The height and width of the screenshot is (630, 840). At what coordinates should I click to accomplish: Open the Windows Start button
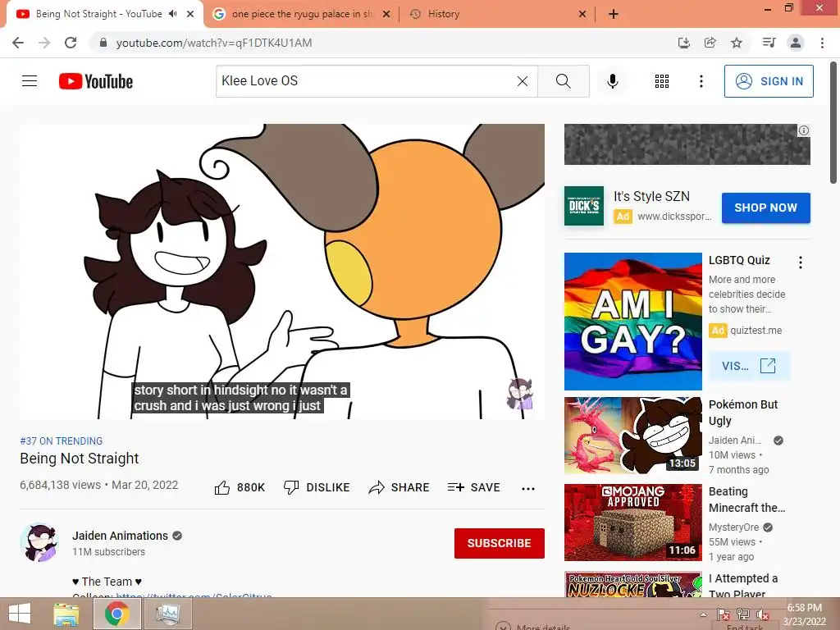(x=20, y=614)
